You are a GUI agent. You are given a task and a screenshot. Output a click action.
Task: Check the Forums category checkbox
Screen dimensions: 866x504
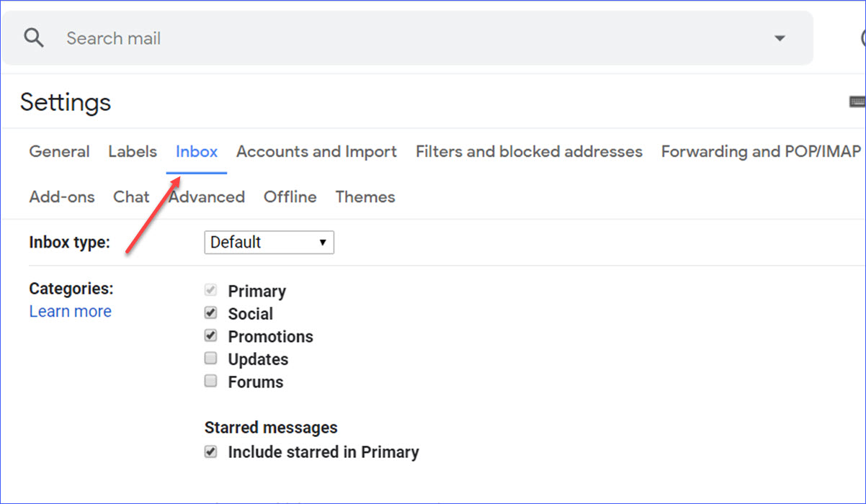coord(211,382)
